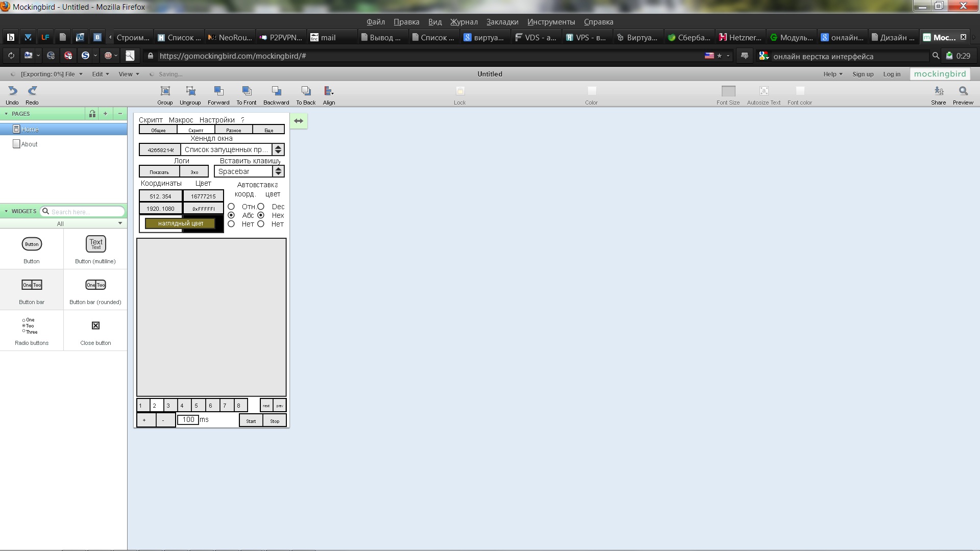Click the Group toolbar icon

[165, 91]
